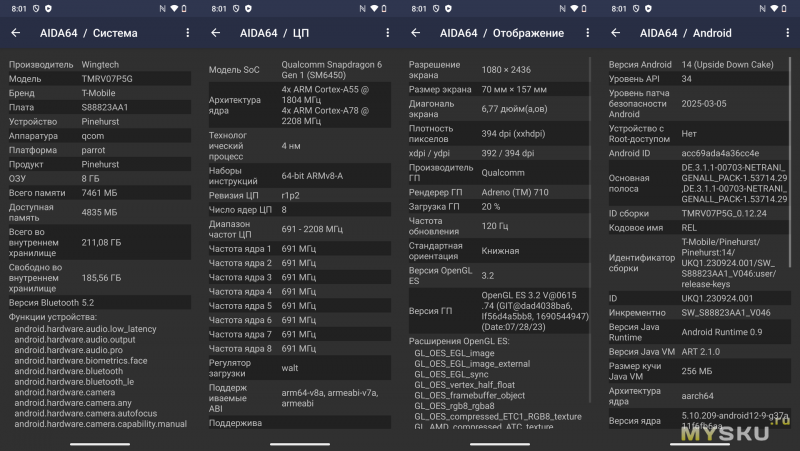Select the Плотность пикселов 394 dpi row
This screenshot has width=800, height=451.
(498, 134)
